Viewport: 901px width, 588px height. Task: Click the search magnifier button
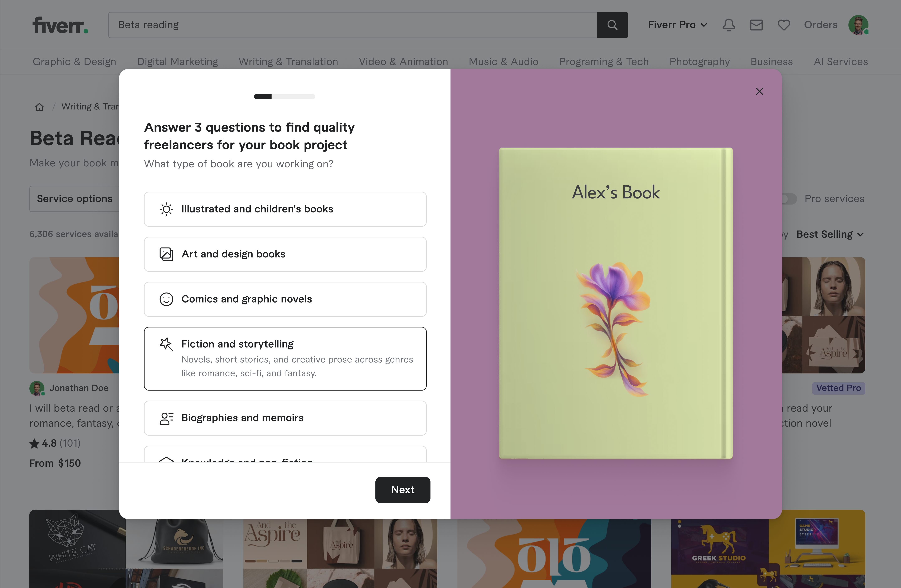(x=612, y=25)
